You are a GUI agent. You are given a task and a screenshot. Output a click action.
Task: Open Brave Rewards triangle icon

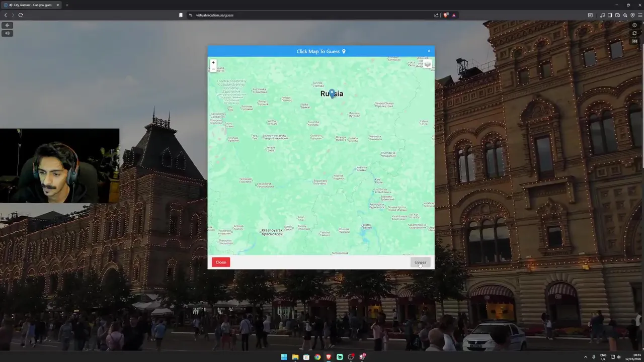[453, 15]
